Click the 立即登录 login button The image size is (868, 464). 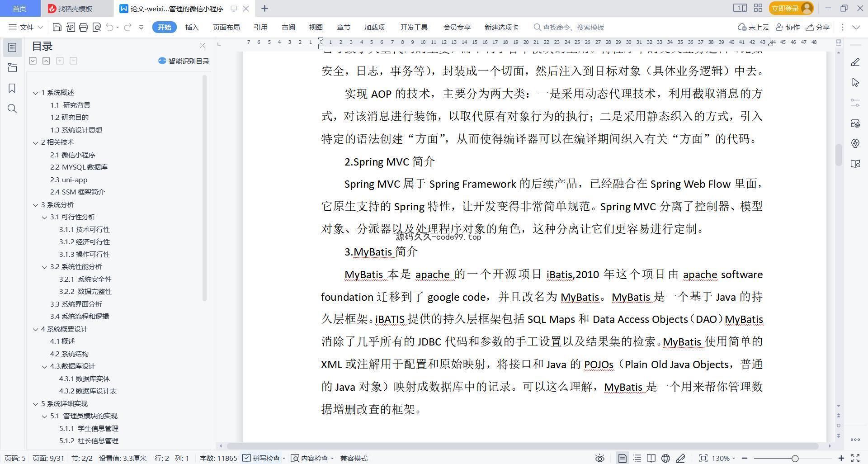click(x=791, y=8)
